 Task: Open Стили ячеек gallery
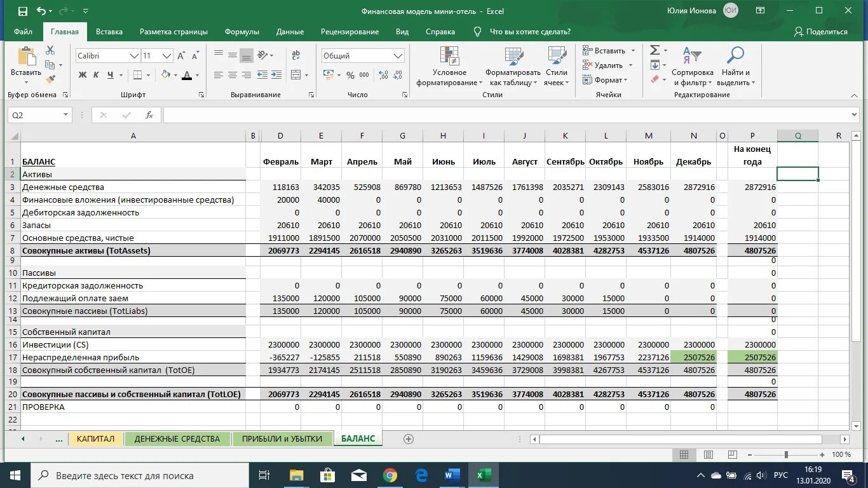click(557, 66)
